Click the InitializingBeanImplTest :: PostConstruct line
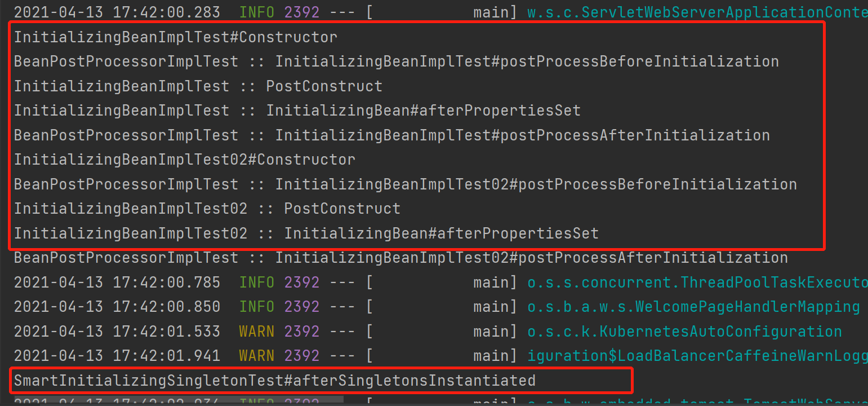 tap(198, 86)
